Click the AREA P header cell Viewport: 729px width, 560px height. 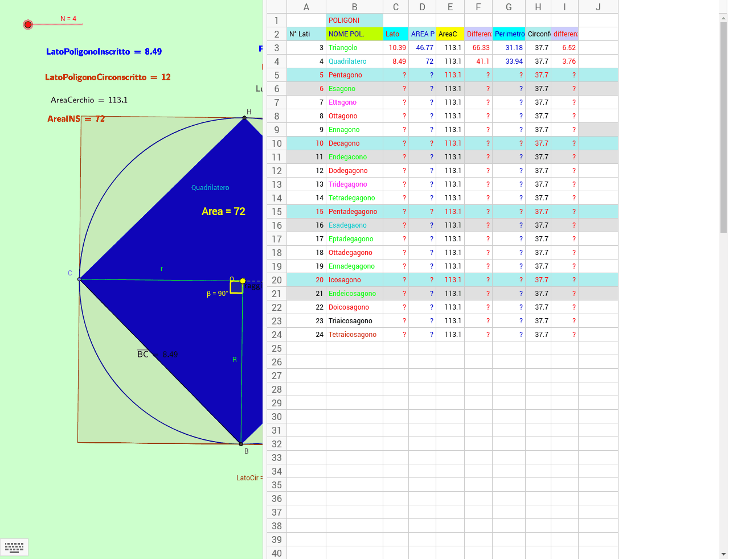click(423, 34)
